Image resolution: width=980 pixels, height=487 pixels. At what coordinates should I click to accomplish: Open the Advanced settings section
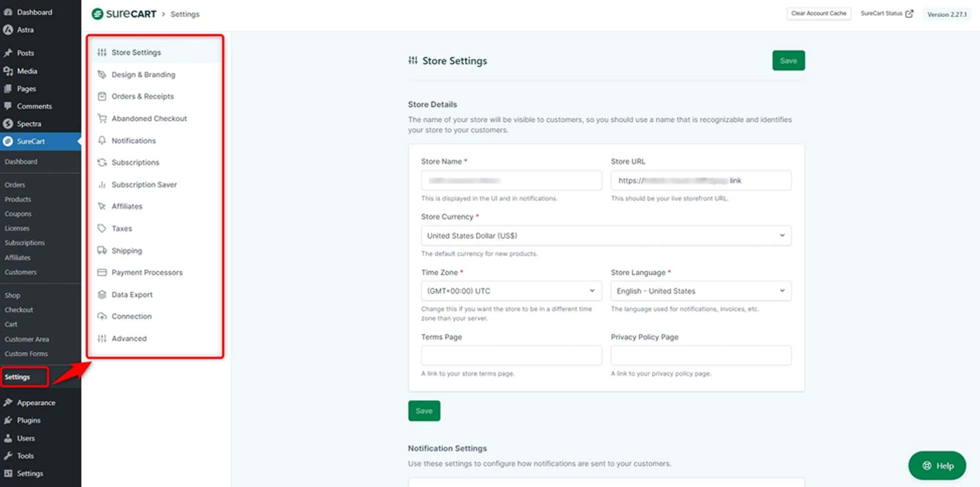pyautogui.click(x=129, y=338)
